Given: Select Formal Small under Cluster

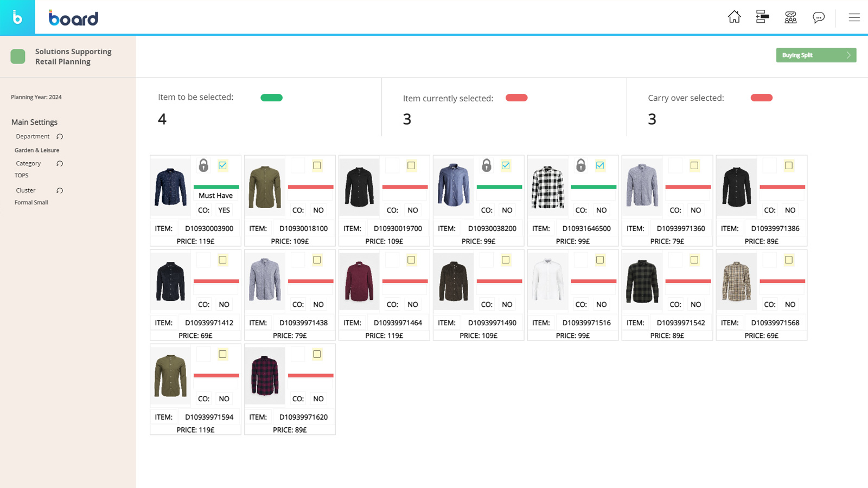Looking at the screenshot, I should point(31,202).
